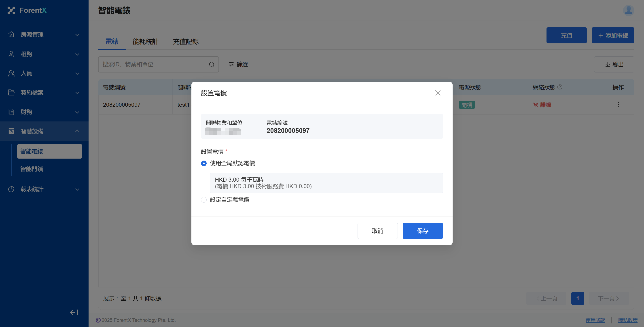The image size is (644, 327).
Task: Close the 設置電價 dialog with X
Action: click(x=438, y=93)
